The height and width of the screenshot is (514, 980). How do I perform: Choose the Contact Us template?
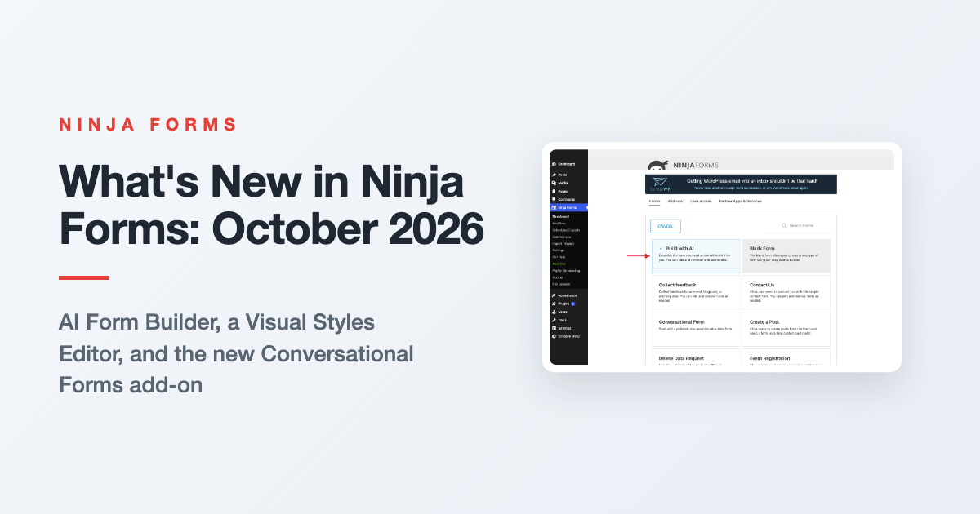point(786,292)
